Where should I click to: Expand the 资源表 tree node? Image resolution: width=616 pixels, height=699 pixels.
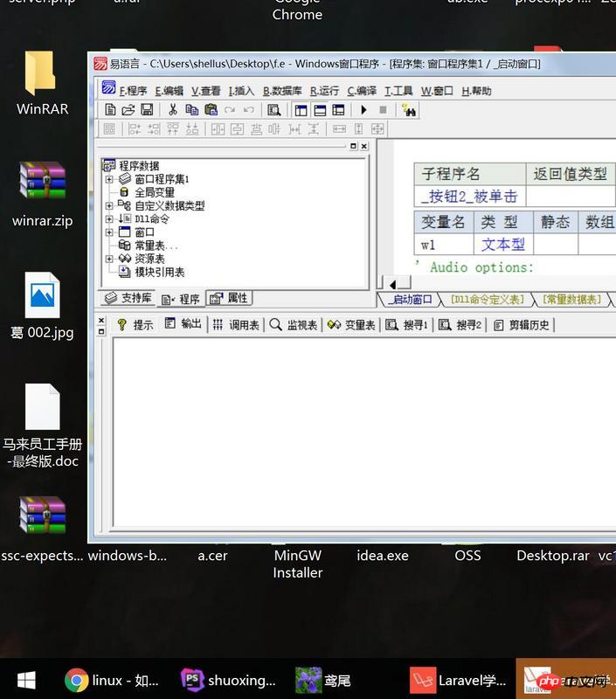(109, 259)
